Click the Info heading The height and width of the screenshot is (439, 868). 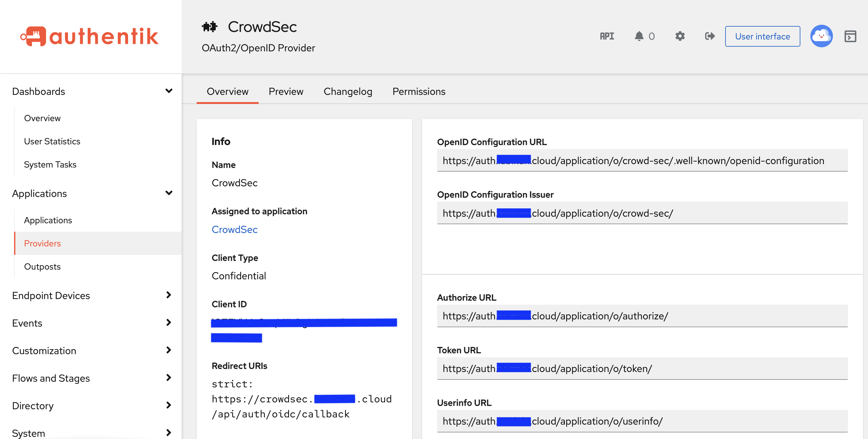pos(221,142)
